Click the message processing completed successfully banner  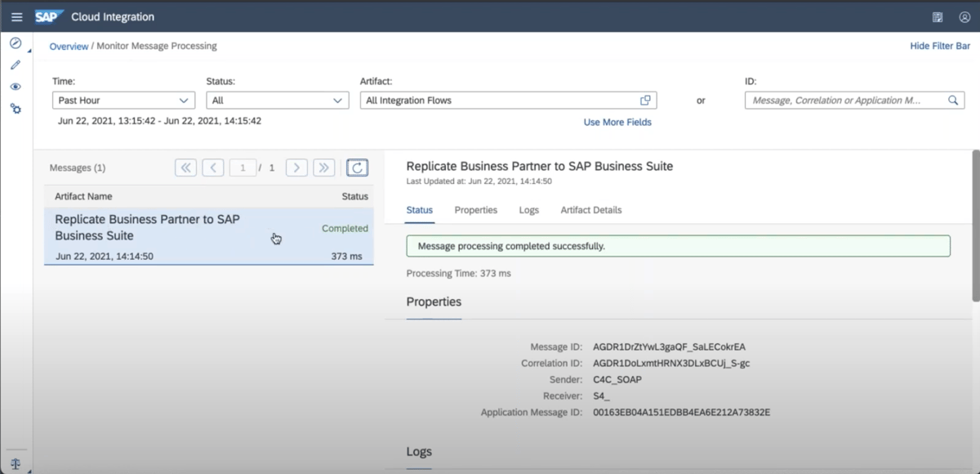click(x=679, y=246)
